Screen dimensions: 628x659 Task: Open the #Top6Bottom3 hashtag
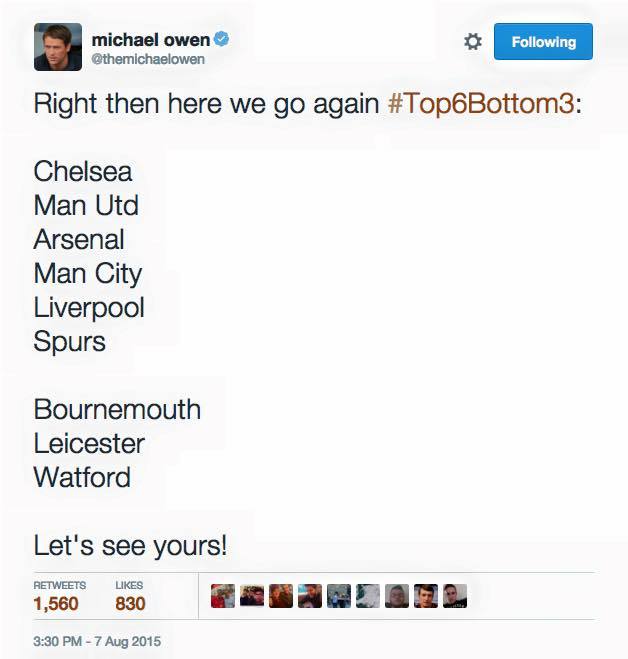coord(481,103)
